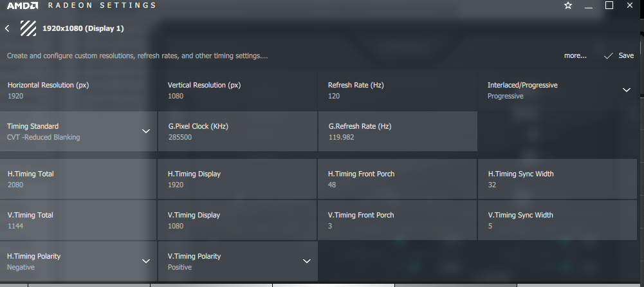Open the V.Timing Polarity dropdown

click(x=306, y=261)
